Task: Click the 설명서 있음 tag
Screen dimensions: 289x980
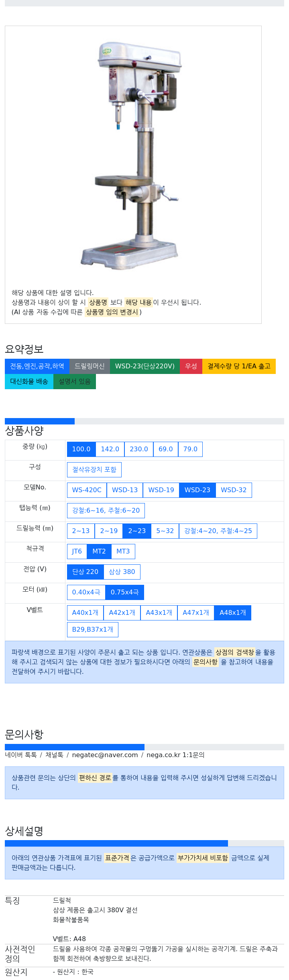Action: click(x=75, y=381)
